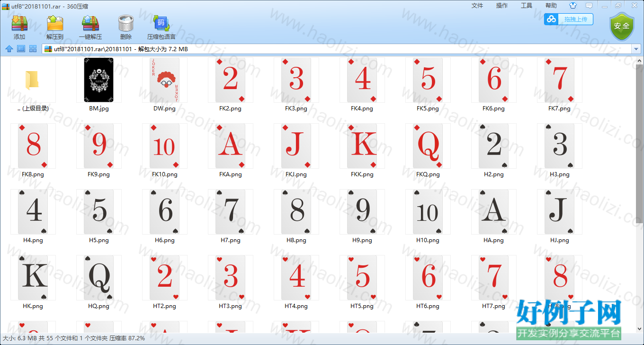Viewport: 644px width, 345px height.
Task: Click the file name FKJ.png
Action: pyautogui.click(x=296, y=174)
